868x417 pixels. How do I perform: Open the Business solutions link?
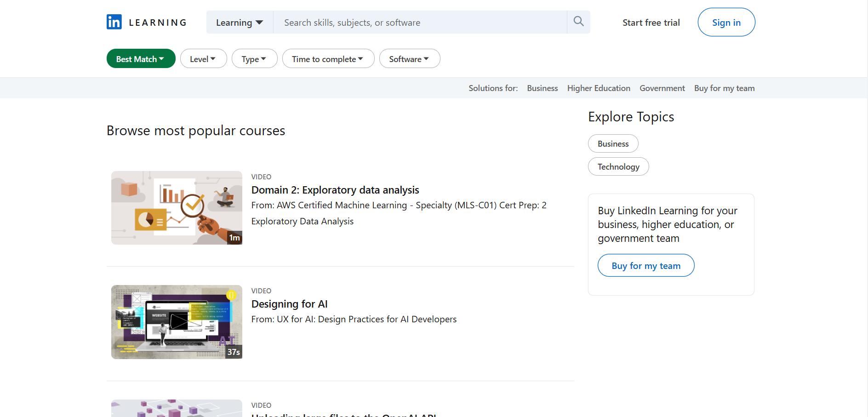coord(542,88)
